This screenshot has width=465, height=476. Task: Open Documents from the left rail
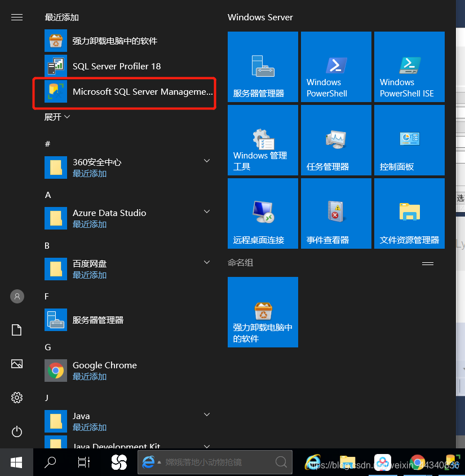click(17, 330)
